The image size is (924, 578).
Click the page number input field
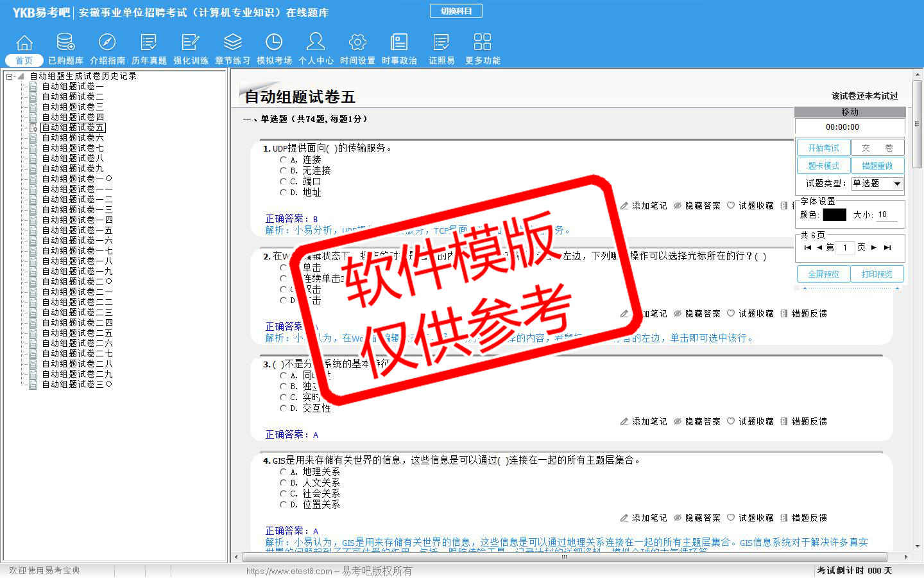(845, 248)
